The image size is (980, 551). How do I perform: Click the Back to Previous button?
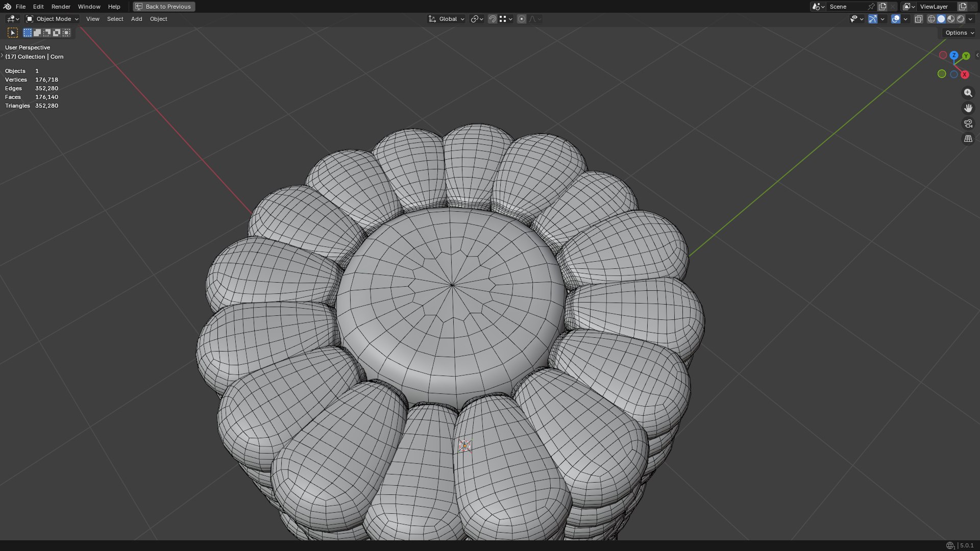coord(164,7)
